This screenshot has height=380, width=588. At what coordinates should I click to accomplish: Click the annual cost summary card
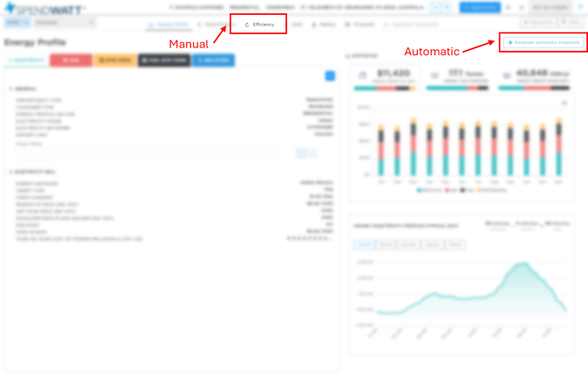coord(385,80)
